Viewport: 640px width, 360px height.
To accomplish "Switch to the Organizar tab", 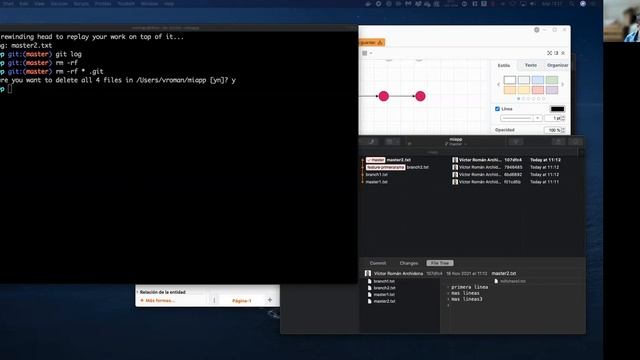I will tap(557, 65).
